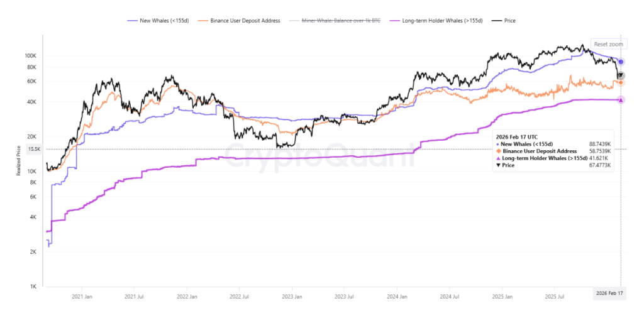The height and width of the screenshot is (313, 644).
Task: Click the purple triangle Long-term Holder line marker
Action: click(621, 100)
